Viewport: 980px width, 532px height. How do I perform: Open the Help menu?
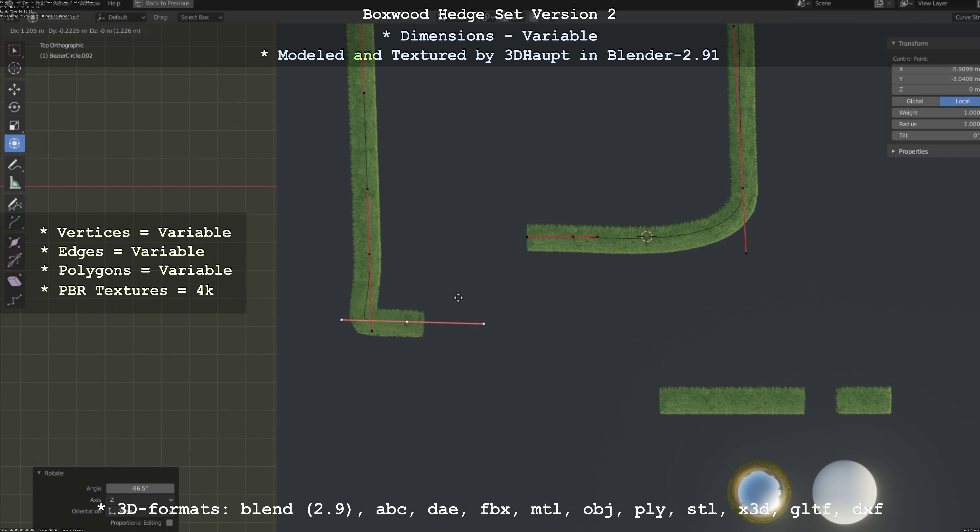tap(114, 3)
